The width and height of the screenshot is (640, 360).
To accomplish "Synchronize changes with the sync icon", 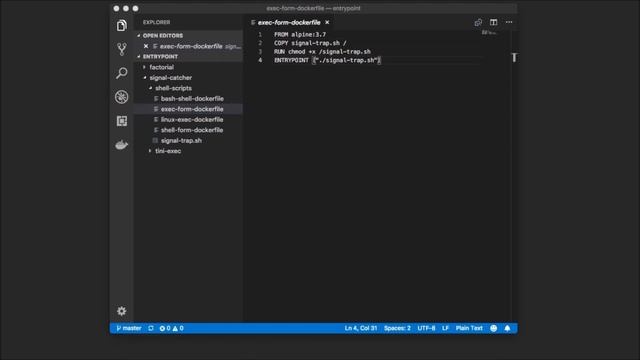I will pos(151,328).
